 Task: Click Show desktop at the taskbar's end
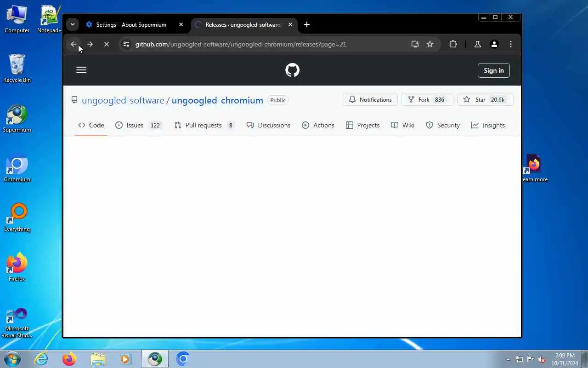pyautogui.click(x=584, y=359)
